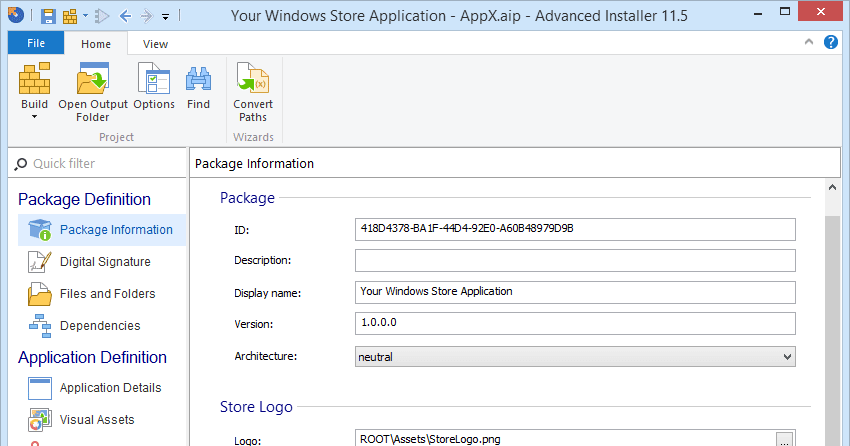Open Help with the question mark icon
Viewport: 850px width, 446px height.
click(x=830, y=42)
